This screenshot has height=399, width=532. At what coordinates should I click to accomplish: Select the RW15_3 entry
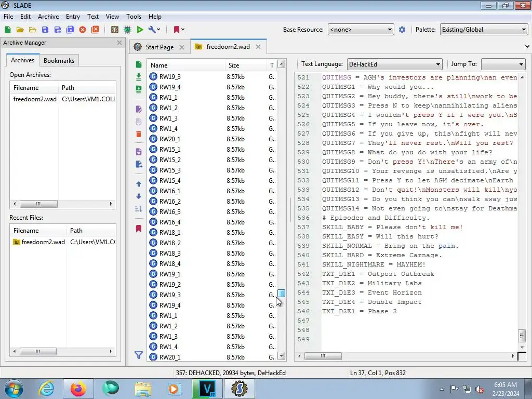pyautogui.click(x=212, y=170)
